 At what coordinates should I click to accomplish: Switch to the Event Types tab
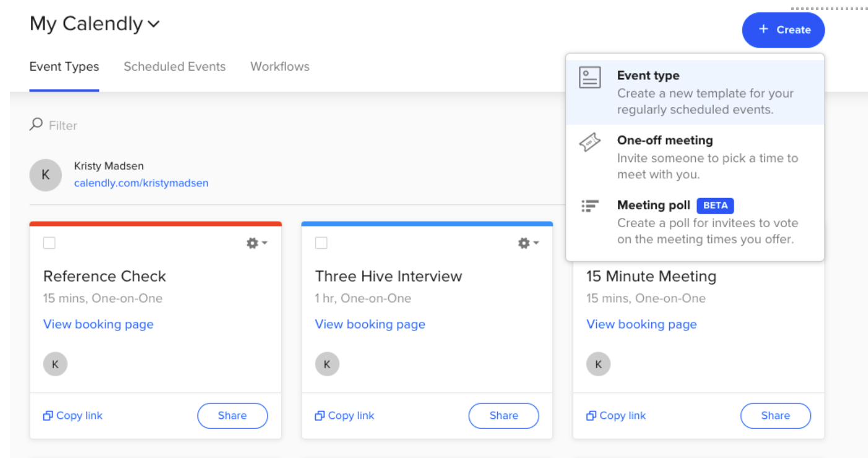pyautogui.click(x=64, y=67)
